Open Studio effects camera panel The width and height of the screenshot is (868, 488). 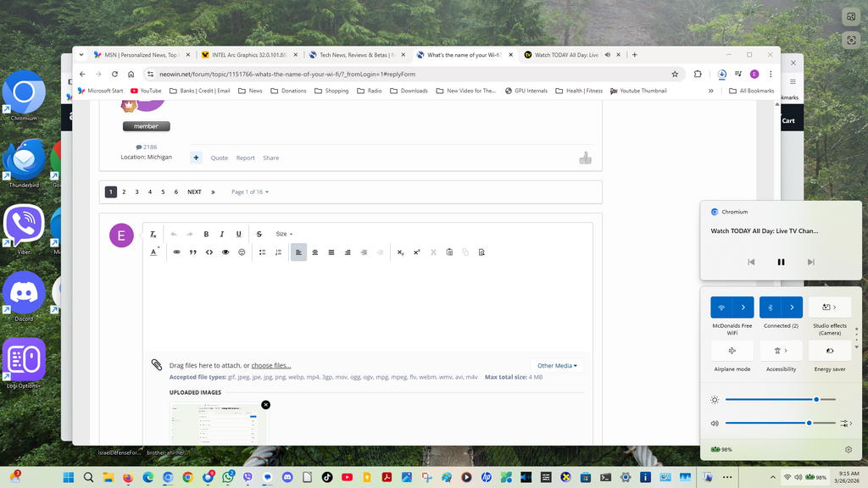830,307
